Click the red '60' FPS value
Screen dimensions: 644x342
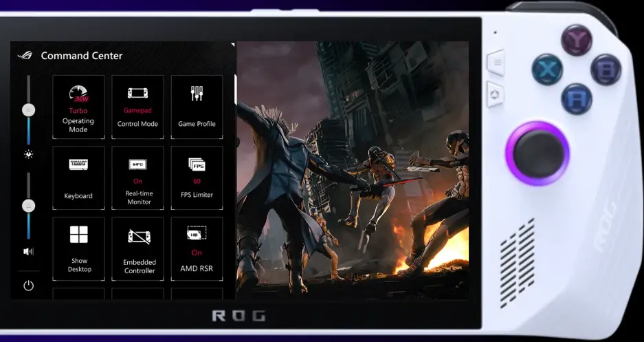pyautogui.click(x=197, y=181)
